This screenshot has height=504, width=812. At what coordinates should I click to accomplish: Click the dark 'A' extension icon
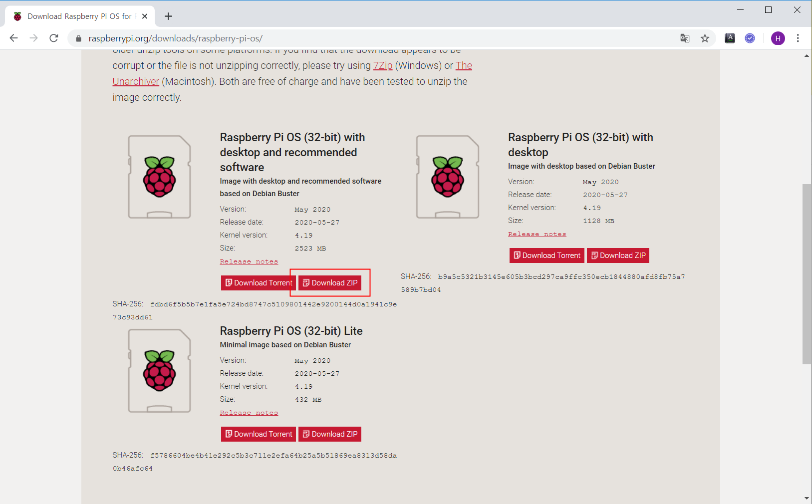click(730, 38)
